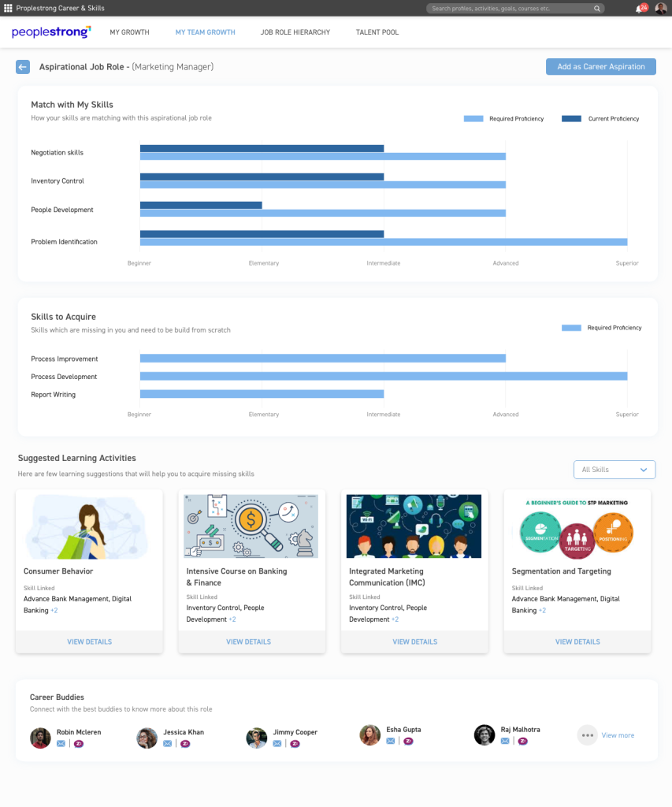
Task: Expand the All Skills dropdown
Action: click(x=614, y=470)
